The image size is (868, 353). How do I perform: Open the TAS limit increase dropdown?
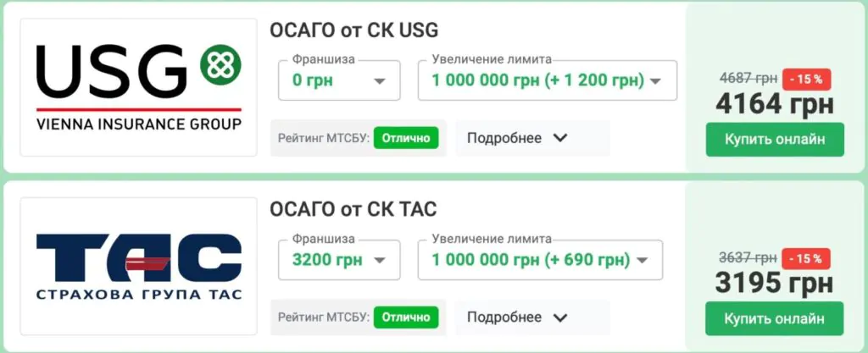tap(540, 259)
